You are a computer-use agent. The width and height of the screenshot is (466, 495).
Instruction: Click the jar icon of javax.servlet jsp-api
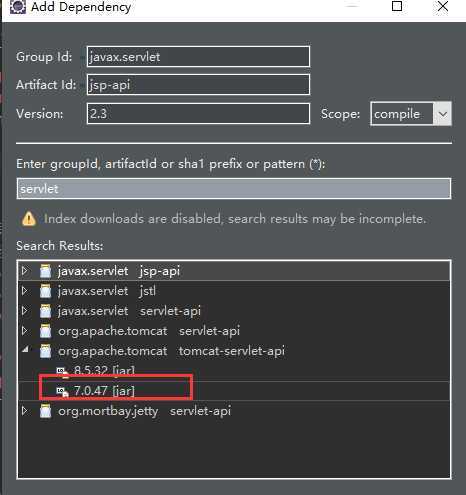[x=45, y=271]
